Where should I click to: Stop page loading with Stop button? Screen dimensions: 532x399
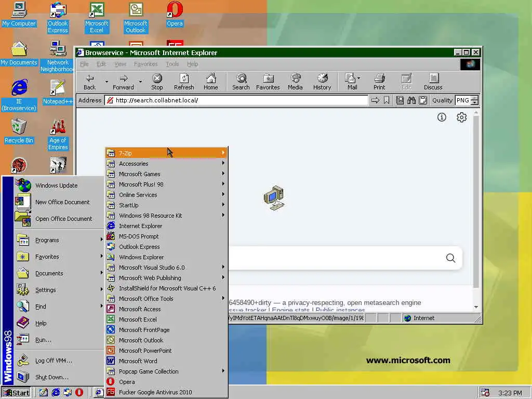pyautogui.click(x=157, y=82)
